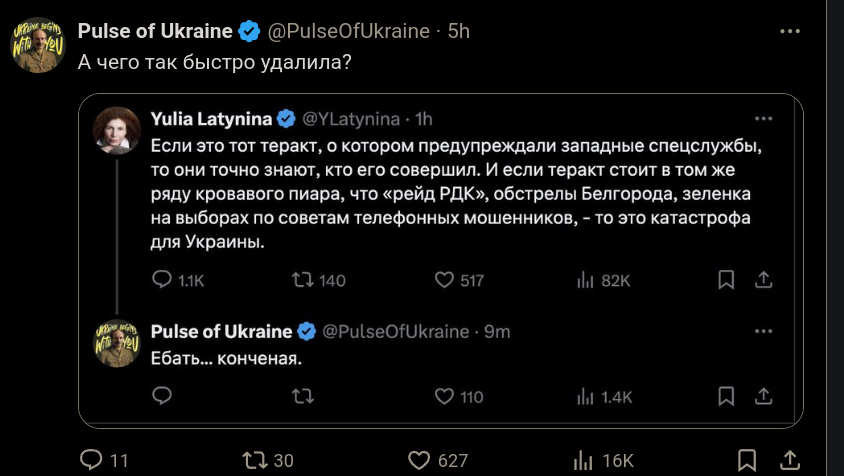Open the 5h timestamp of the main post
The width and height of the screenshot is (844, 476).
[x=458, y=31]
